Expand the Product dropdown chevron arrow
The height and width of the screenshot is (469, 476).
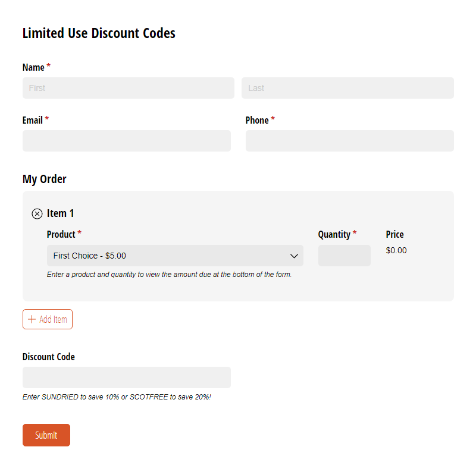[293, 256]
